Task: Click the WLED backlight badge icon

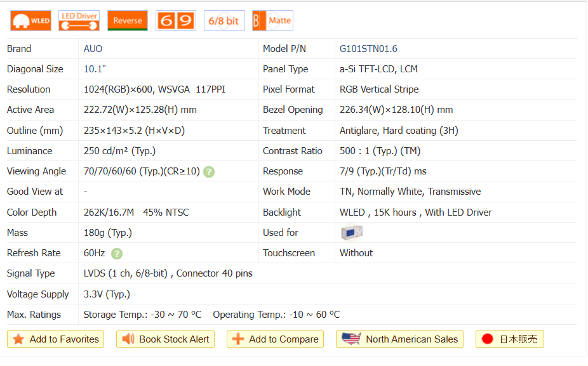Action: (30, 21)
